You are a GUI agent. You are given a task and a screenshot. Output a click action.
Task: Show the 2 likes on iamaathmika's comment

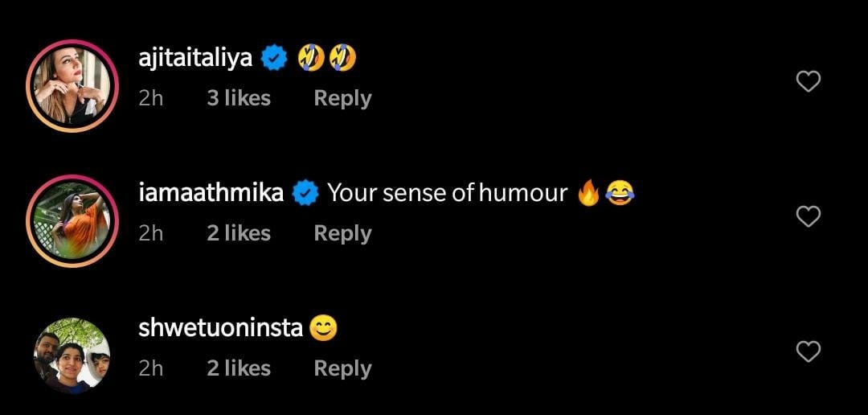click(x=238, y=233)
